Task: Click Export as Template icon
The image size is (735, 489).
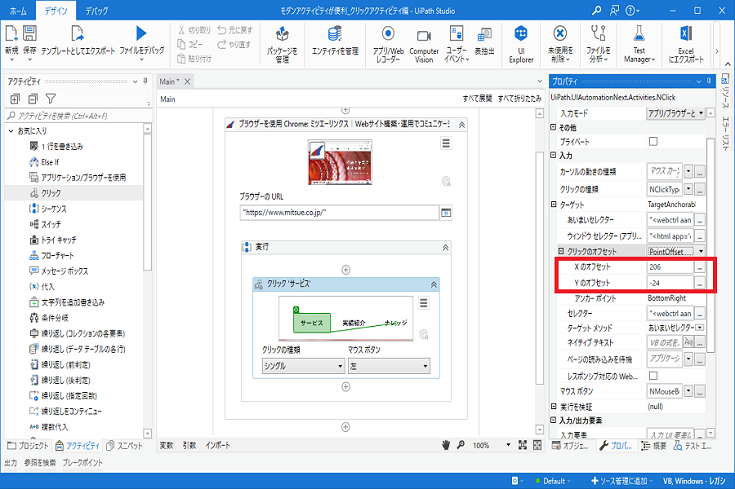Action: 77,33
